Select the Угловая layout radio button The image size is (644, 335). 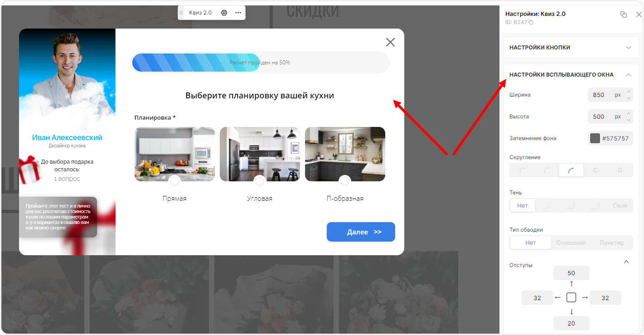[x=260, y=181]
